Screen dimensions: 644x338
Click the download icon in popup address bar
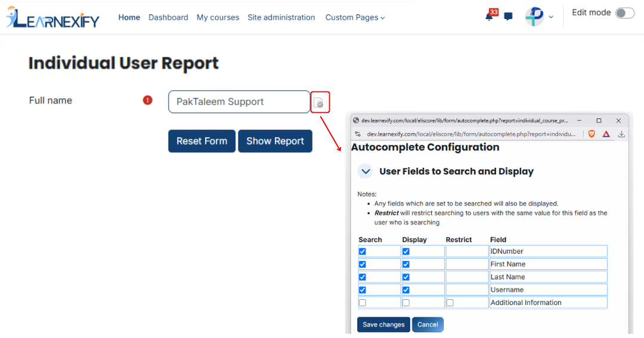click(621, 134)
